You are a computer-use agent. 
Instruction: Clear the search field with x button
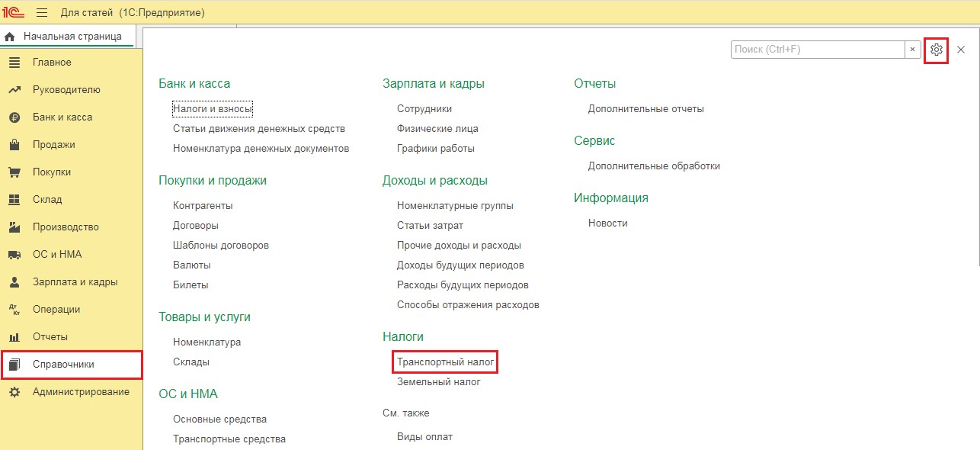point(913,50)
